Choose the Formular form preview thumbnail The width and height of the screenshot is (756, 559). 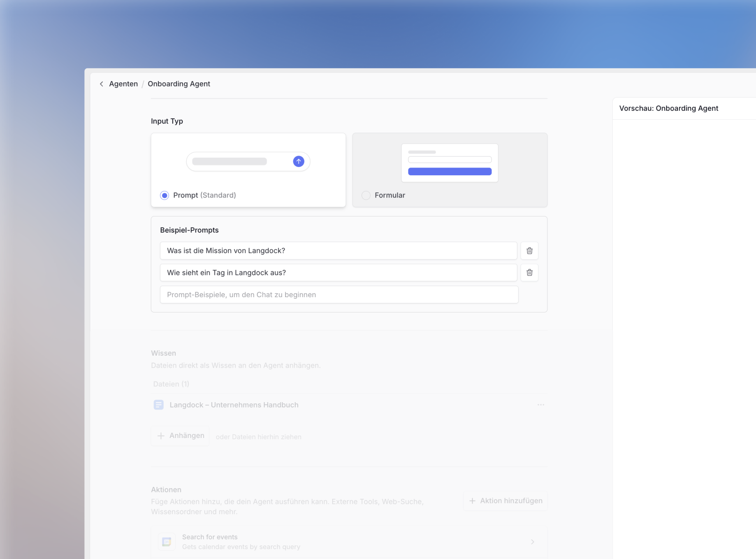tap(450, 163)
